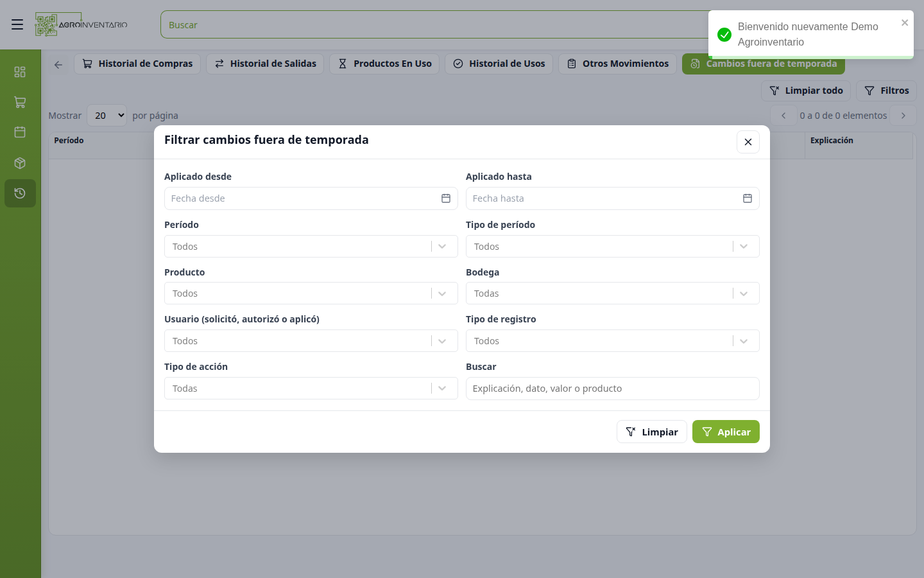This screenshot has width=924, height=578.
Task: Open the calendar sidebar icon
Action: tap(20, 132)
